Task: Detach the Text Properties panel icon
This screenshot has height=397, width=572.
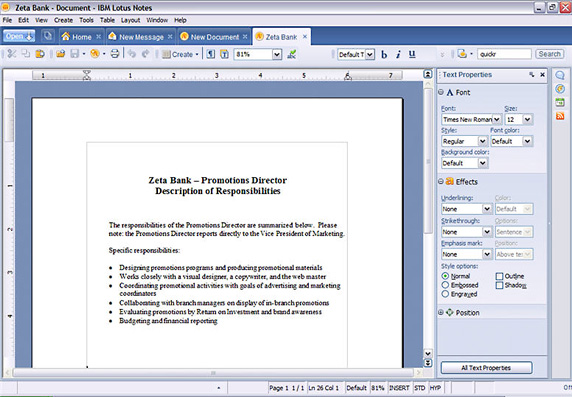Action: (532, 74)
